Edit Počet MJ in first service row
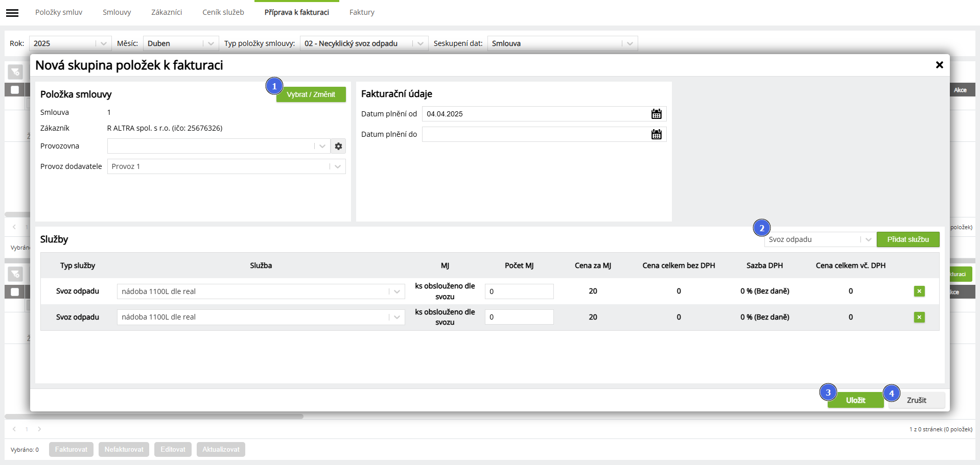980x465 pixels. tap(519, 291)
